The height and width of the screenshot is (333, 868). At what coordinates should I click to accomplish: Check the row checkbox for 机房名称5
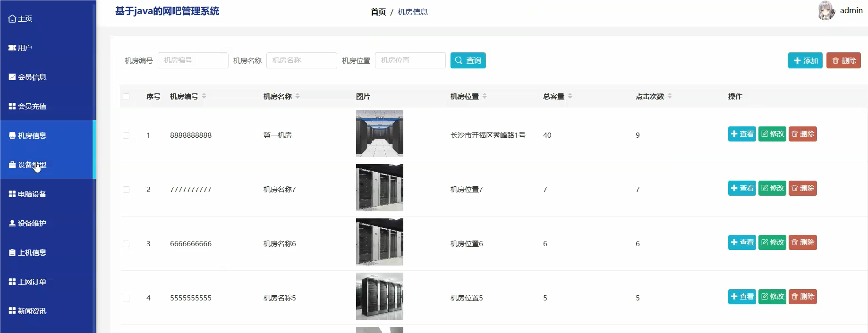[126, 298]
